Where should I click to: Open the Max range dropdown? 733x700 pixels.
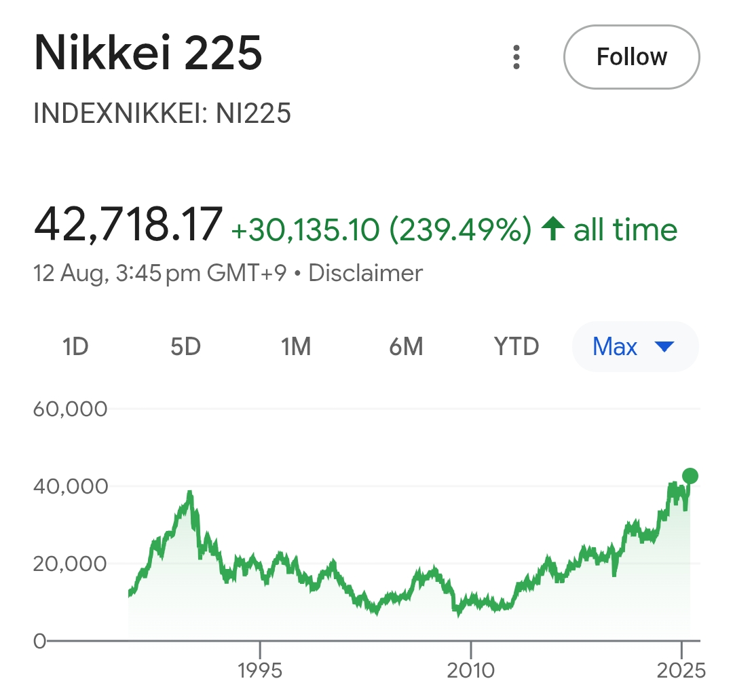click(635, 346)
